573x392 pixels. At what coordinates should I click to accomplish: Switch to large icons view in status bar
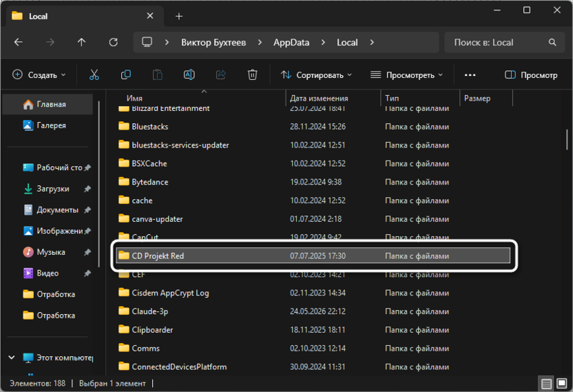click(562, 384)
